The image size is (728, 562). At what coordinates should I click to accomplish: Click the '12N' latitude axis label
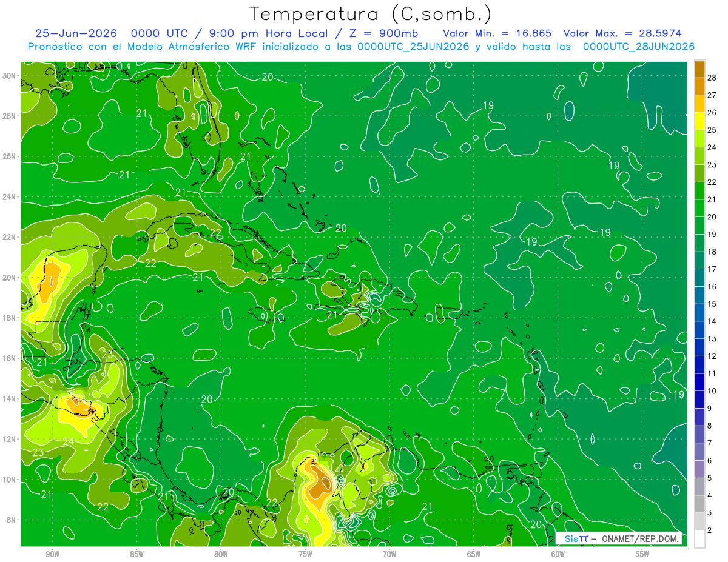pyautogui.click(x=10, y=439)
